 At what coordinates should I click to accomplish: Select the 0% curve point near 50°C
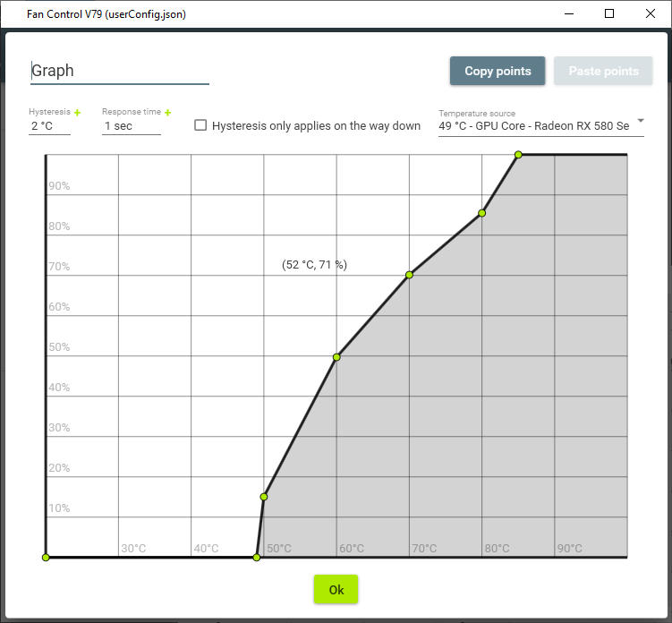pos(257,558)
